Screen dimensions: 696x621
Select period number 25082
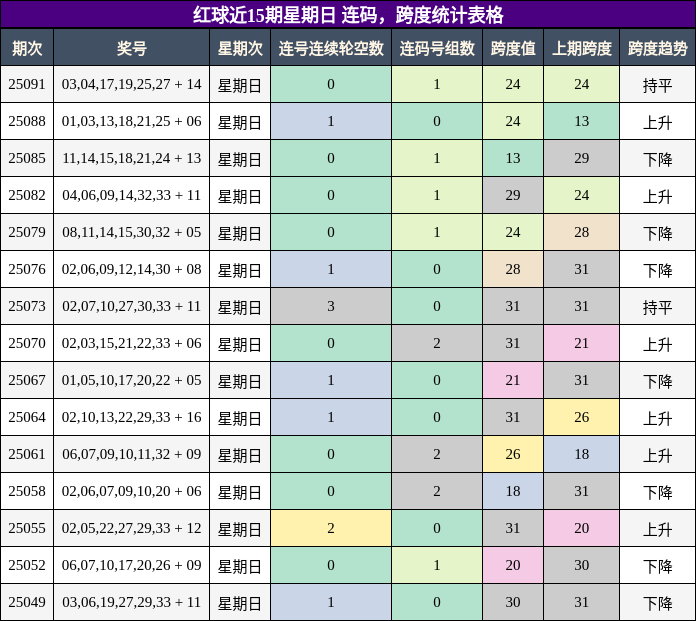tap(27, 195)
